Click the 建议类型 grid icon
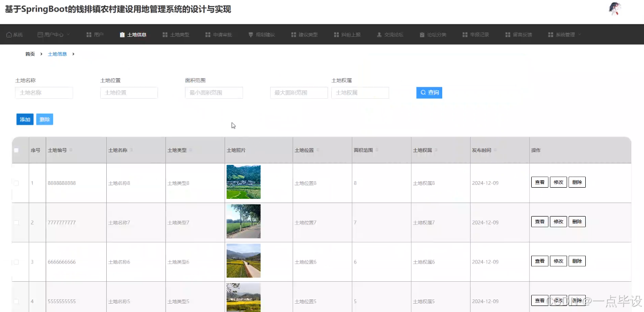644x312 pixels. (294, 35)
